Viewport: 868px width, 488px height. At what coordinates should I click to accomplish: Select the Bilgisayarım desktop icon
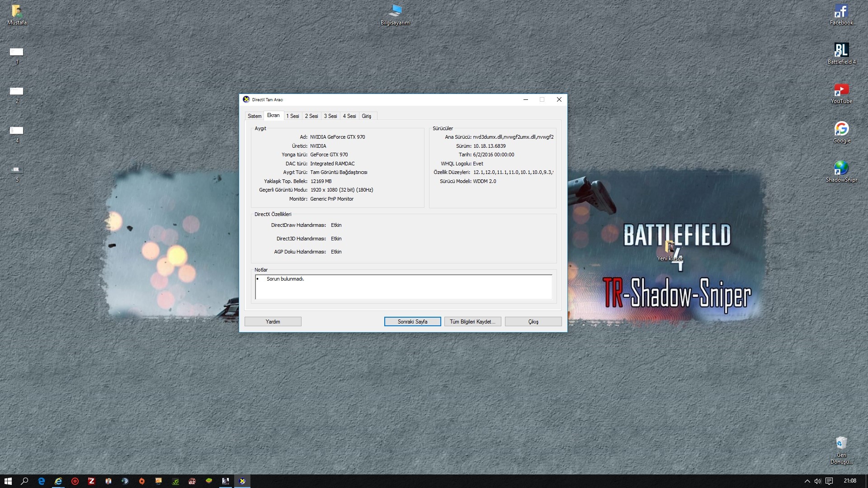395,15
